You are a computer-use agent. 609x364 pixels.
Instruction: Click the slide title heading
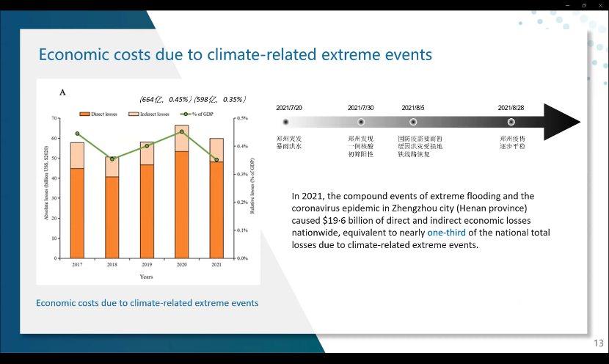point(235,54)
